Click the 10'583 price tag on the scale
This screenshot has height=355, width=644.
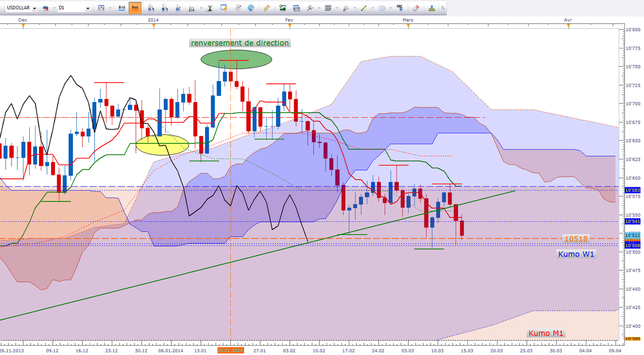coord(633,190)
